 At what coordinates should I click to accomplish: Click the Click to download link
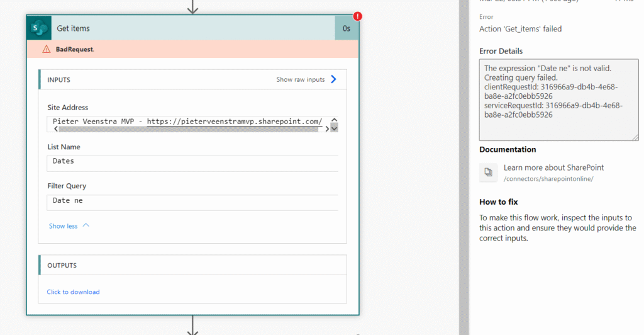tap(73, 292)
